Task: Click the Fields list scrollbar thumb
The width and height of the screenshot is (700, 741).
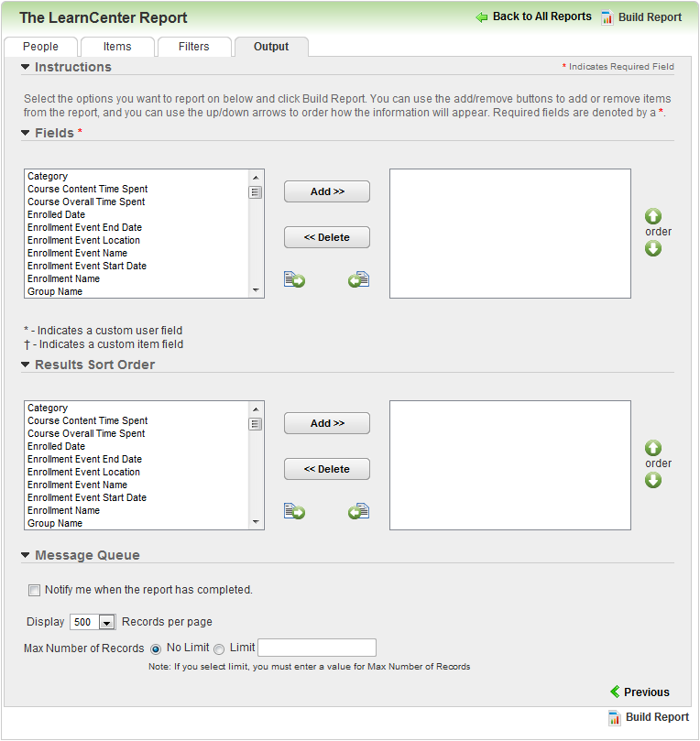Action: pyautogui.click(x=256, y=192)
